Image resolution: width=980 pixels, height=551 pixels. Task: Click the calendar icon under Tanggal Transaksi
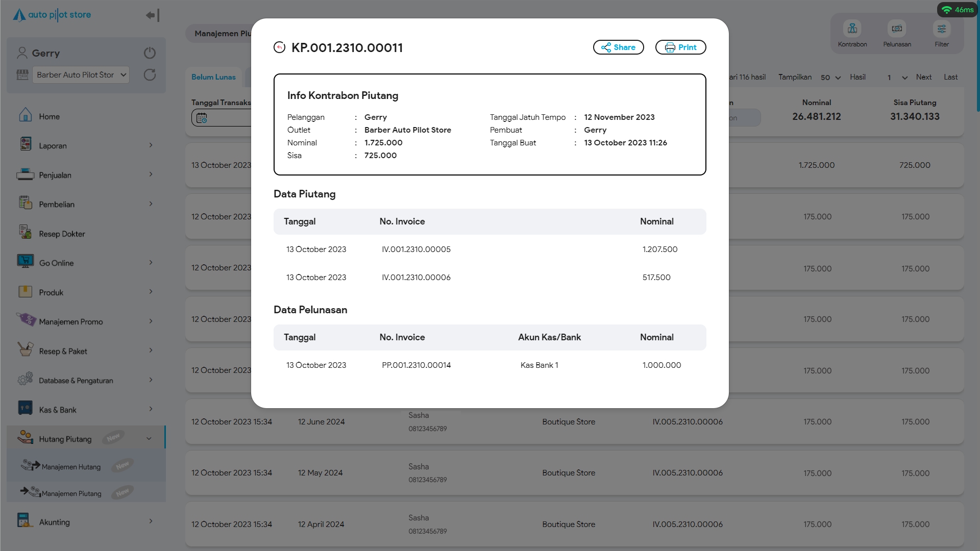tap(202, 118)
